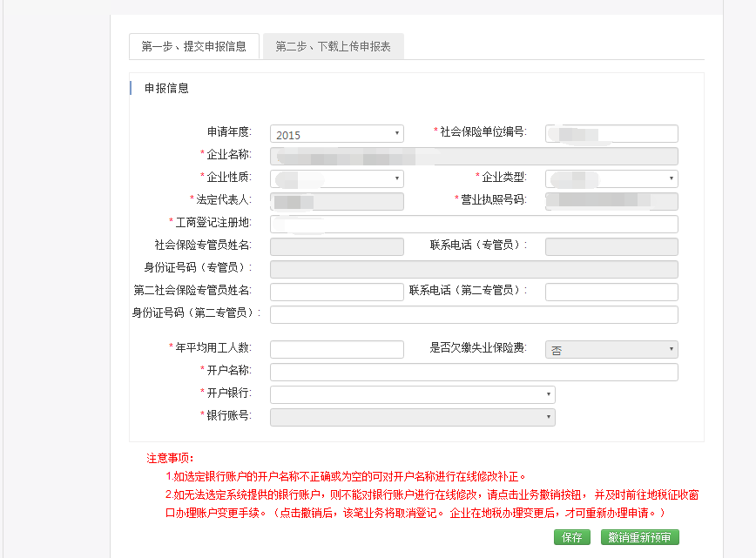Expand the 开户银行 dropdown
Screen dimensions: 756x558
pos(412,395)
